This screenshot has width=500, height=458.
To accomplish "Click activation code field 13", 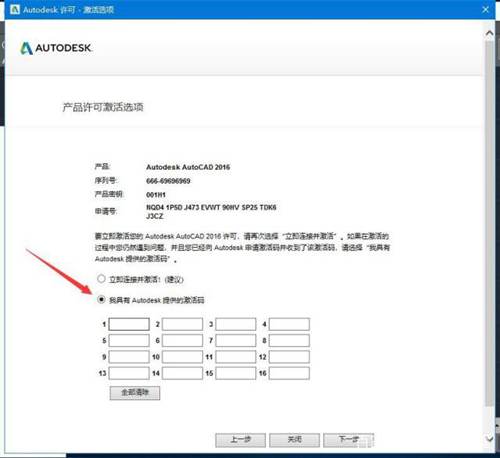I will [x=129, y=373].
